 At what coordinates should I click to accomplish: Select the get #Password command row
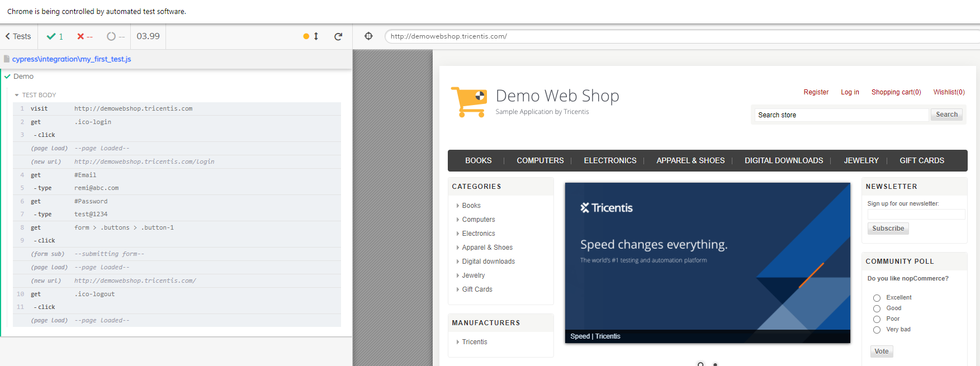point(177,201)
